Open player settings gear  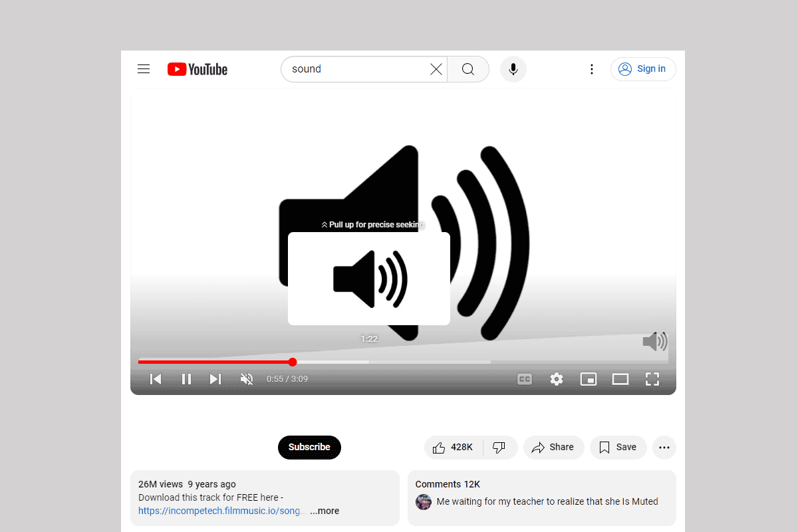click(x=557, y=379)
